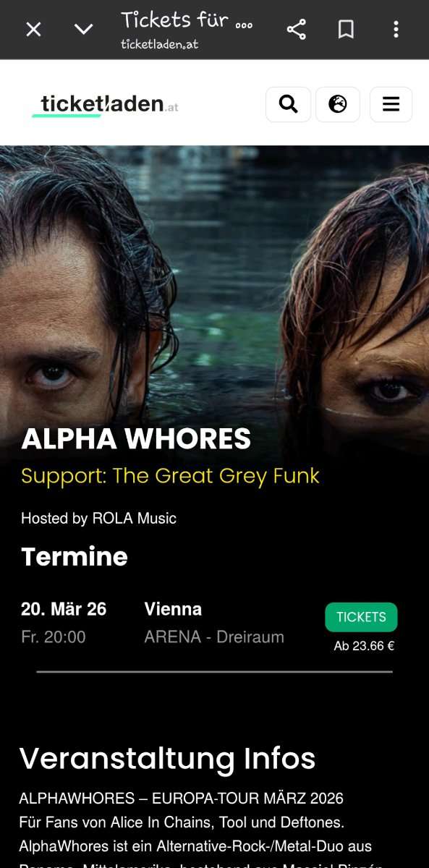Open the search magnifier button

tap(289, 104)
